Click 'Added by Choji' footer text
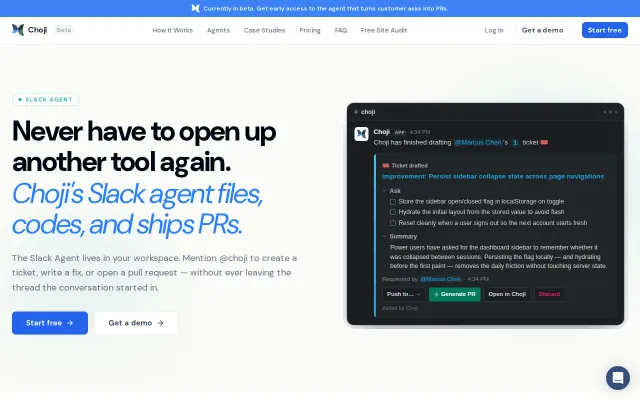640x400 pixels. click(400, 308)
